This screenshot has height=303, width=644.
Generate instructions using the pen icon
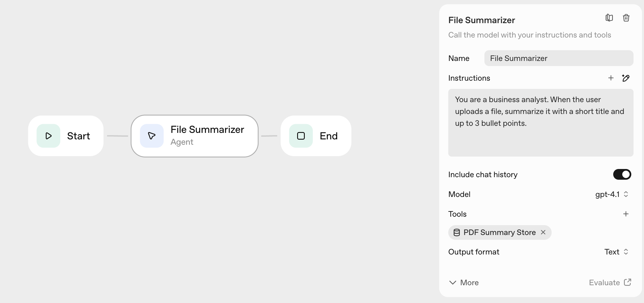click(x=626, y=78)
